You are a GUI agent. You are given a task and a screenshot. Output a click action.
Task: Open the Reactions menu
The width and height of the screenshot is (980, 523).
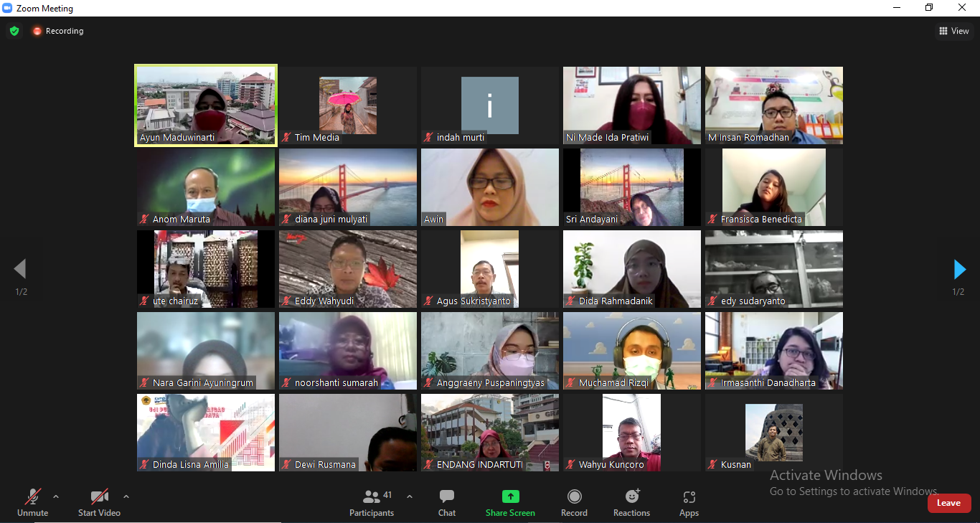[x=631, y=503]
